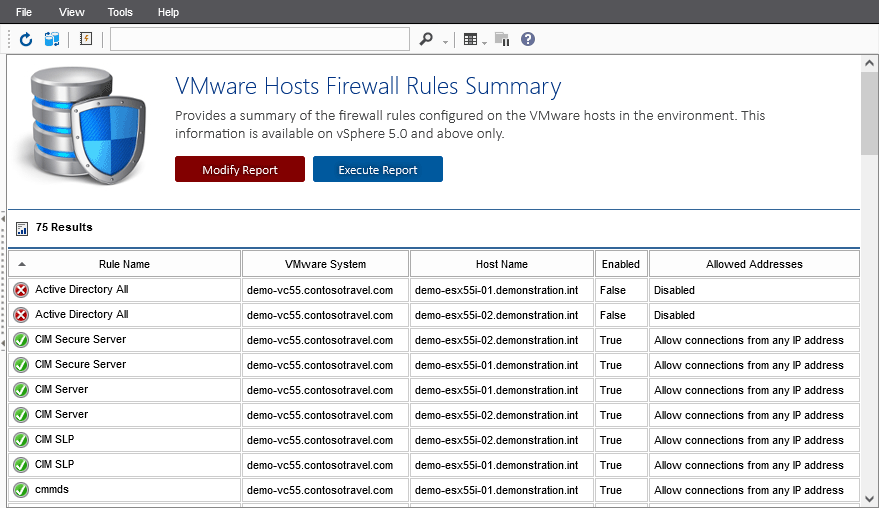Click the Modify Report button
The width and height of the screenshot is (879, 508).
(x=240, y=169)
